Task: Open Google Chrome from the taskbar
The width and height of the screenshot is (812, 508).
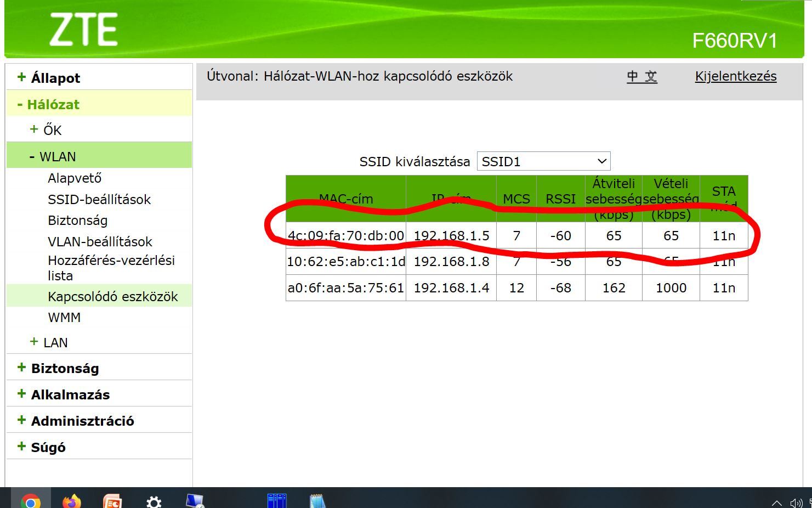Action: [31, 501]
